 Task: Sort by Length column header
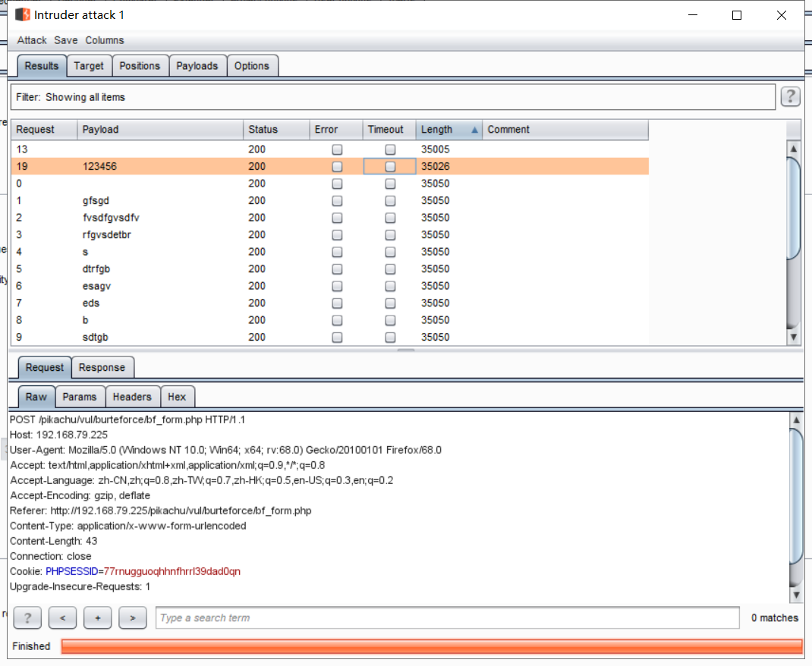449,130
